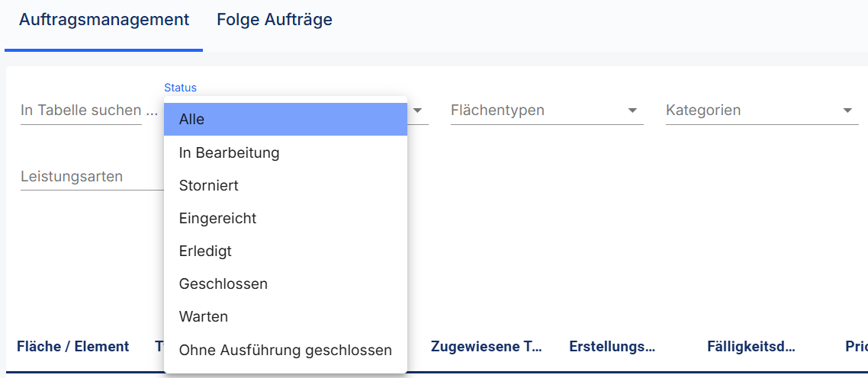Screen dimensions: 868x378
Task: Open the Auftragsmanagement tab
Action: click(x=104, y=20)
